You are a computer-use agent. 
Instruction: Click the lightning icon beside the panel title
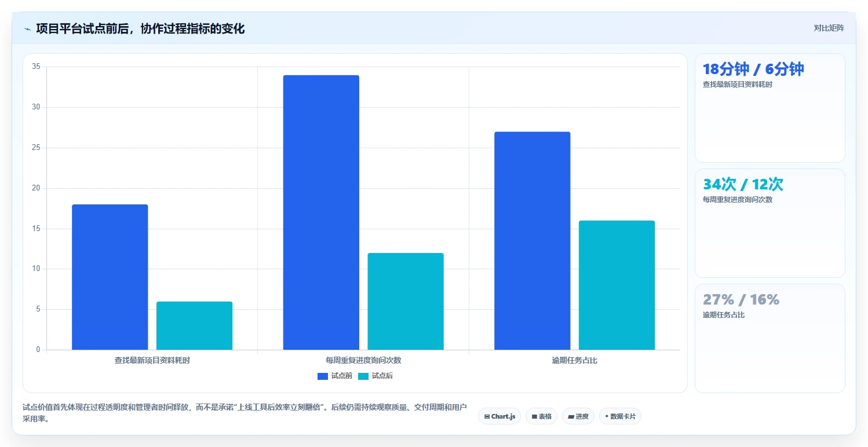[27, 29]
